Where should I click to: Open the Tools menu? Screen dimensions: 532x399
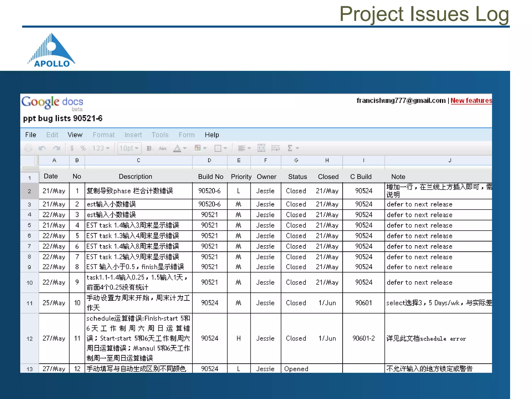(x=160, y=135)
